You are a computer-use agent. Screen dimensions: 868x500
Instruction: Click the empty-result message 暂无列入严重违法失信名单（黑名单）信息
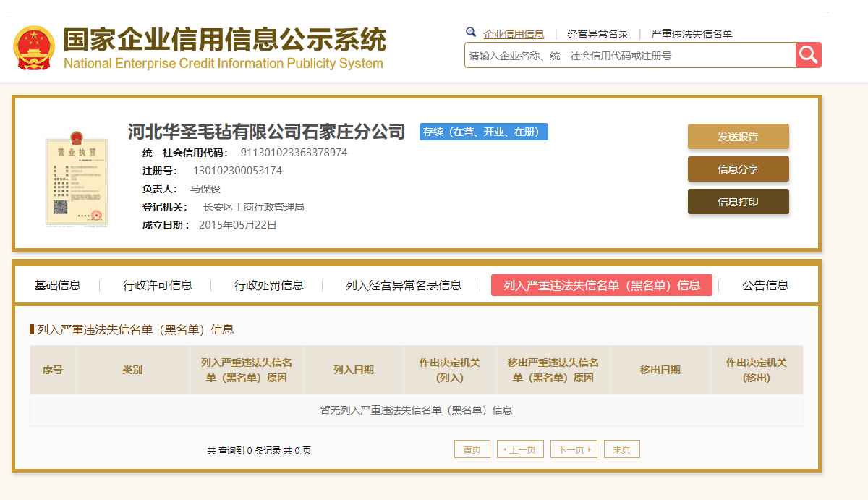417,410
